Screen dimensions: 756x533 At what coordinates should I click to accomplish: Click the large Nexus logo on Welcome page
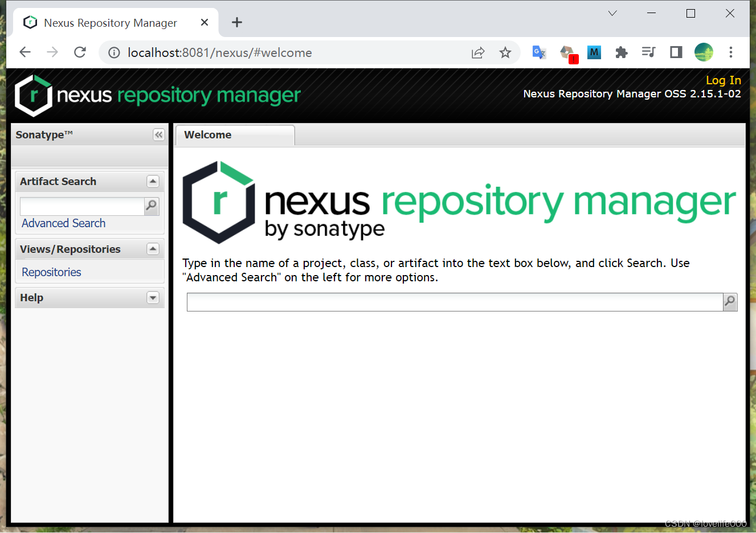[x=459, y=202]
